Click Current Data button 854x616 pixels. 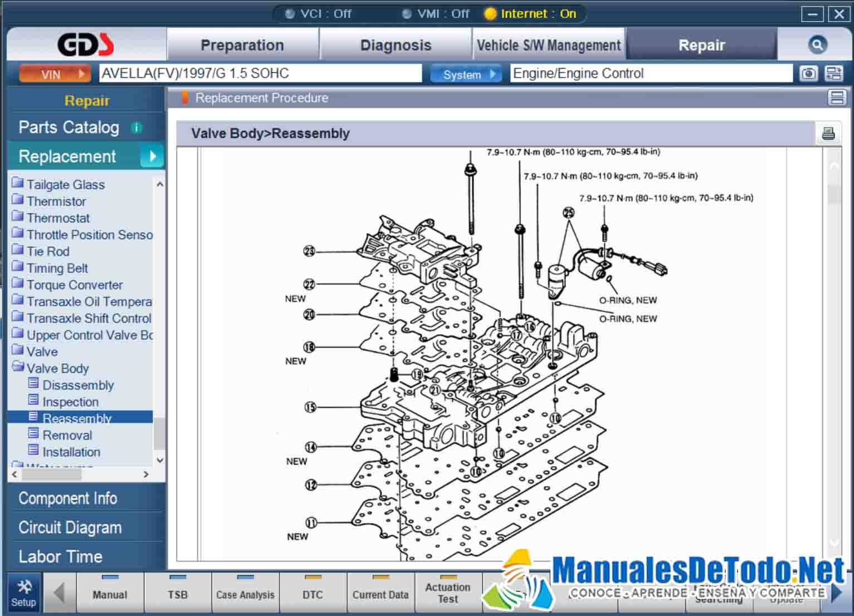tap(380, 594)
